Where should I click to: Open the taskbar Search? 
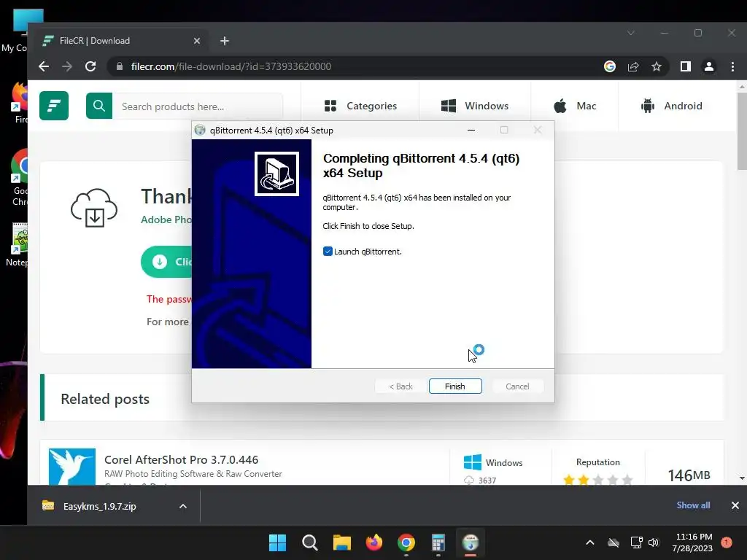[309, 542]
